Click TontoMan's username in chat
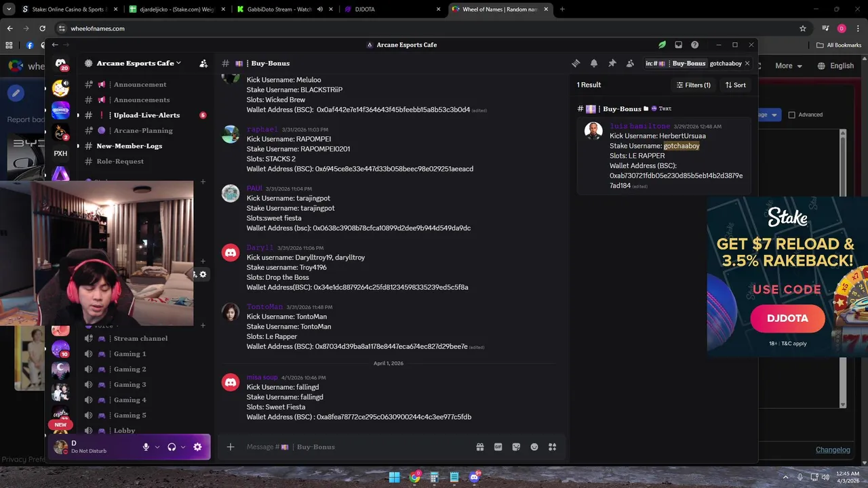The image size is (868, 488). point(264,307)
